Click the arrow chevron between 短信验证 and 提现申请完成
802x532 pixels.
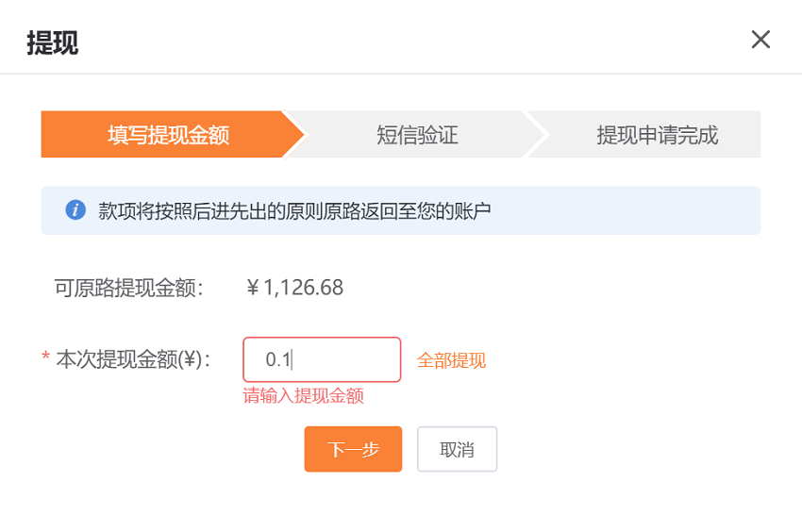pos(536,135)
